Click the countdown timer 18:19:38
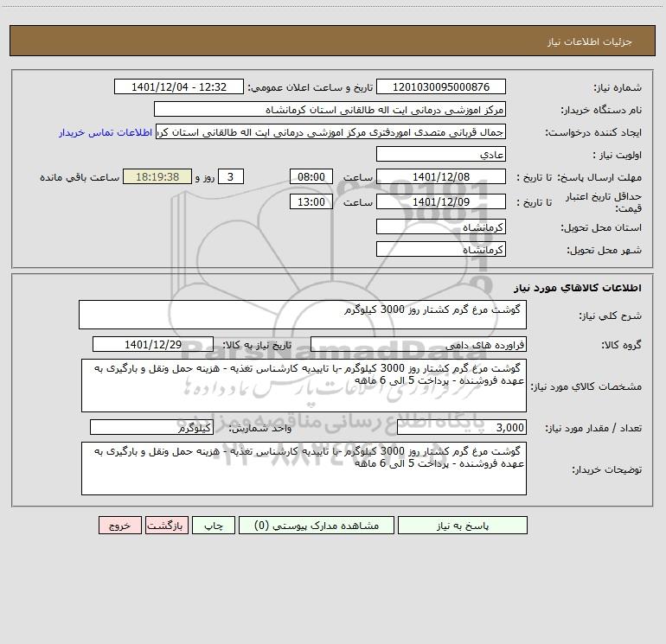The height and width of the screenshot is (644, 666). [x=157, y=176]
